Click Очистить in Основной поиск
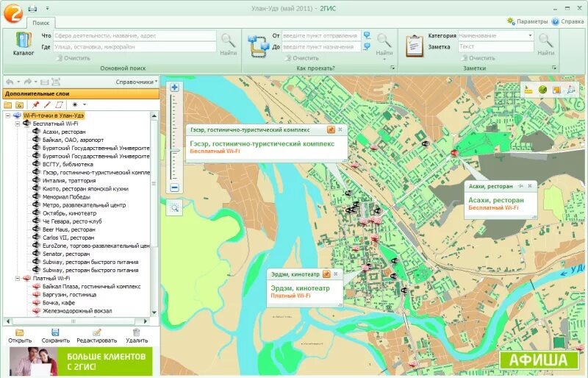Viewport: 588px width, 378px height. click(73, 58)
